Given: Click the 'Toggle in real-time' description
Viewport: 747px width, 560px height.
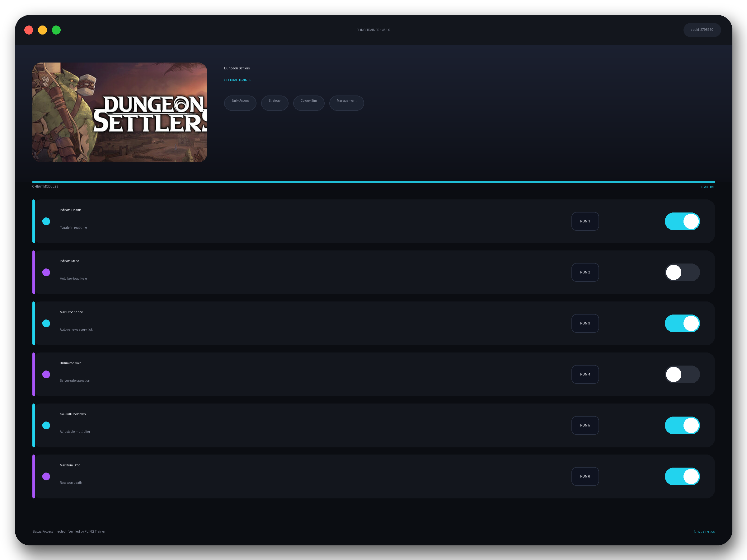Looking at the screenshot, I should [73, 227].
